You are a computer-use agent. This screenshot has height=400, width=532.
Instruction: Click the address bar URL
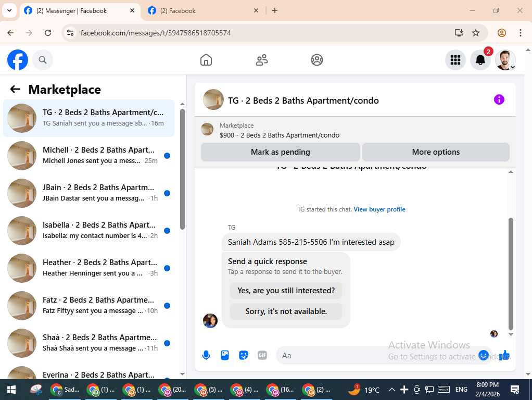coord(156,33)
